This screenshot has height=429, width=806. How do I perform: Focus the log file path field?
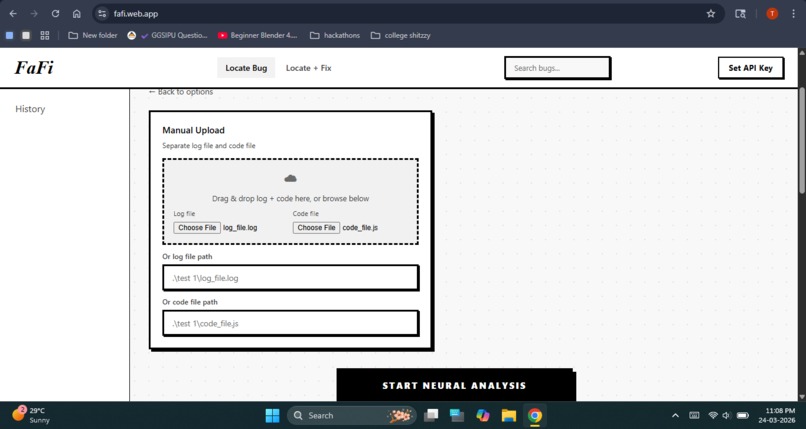[x=290, y=278]
